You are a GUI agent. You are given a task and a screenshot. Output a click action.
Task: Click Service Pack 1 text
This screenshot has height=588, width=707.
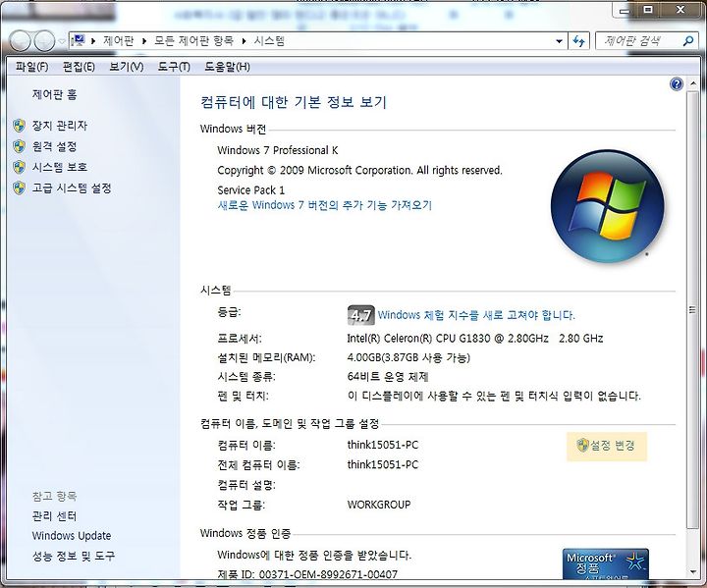pyautogui.click(x=251, y=189)
